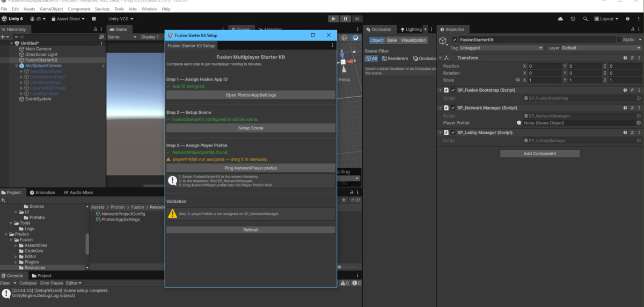
Task: Open Fusion Starter Kit Setup window kebab menu
Action: point(333,46)
